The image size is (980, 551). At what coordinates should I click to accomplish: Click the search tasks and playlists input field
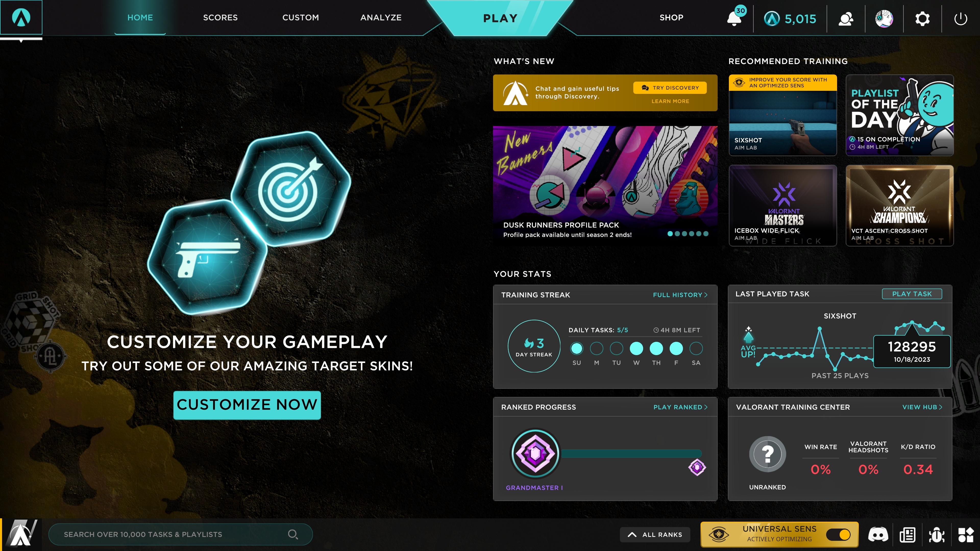(x=177, y=534)
